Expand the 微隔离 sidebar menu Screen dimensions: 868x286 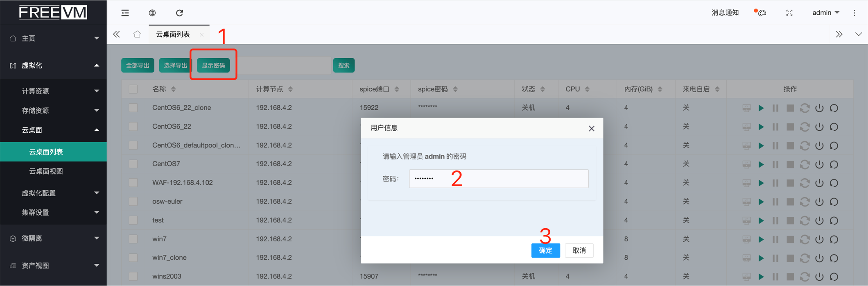(53, 238)
